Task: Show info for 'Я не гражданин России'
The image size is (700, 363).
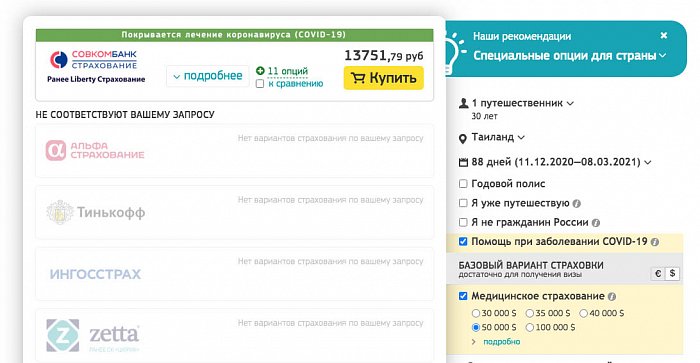Action: [596, 223]
